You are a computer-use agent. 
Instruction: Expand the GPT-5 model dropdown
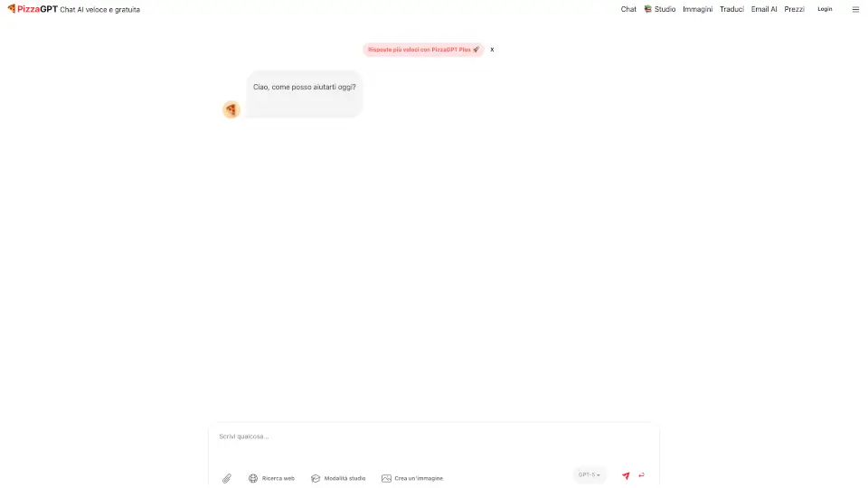click(x=589, y=474)
